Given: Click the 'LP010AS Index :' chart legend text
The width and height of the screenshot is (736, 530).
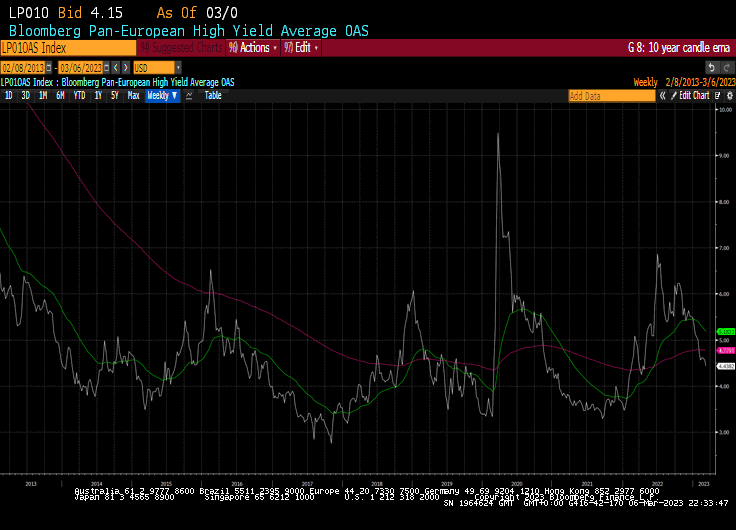Looking at the screenshot, I should pyautogui.click(x=30, y=83).
